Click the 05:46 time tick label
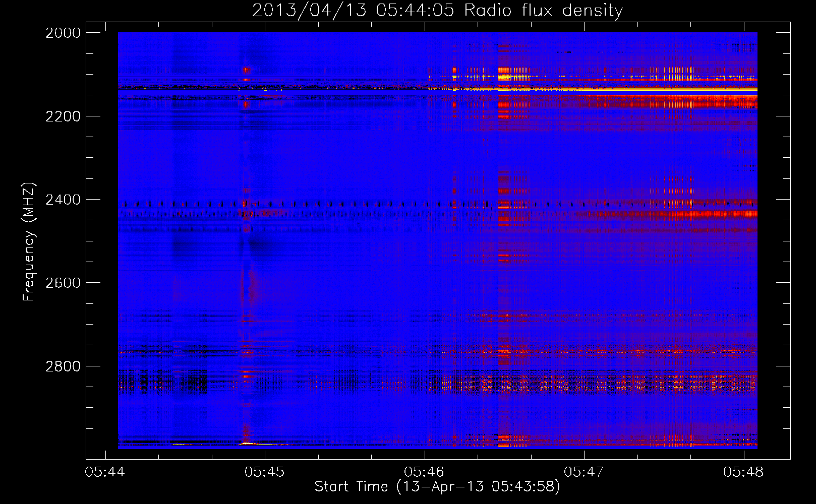The width and height of the screenshot is (816, 504). [424, 472]
